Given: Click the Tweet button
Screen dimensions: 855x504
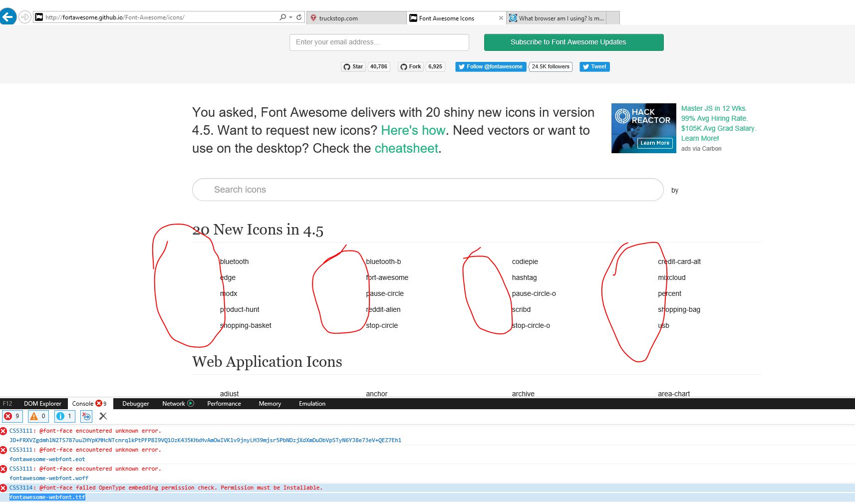Looking at the screenshot, I should click(x=594, y=67).
